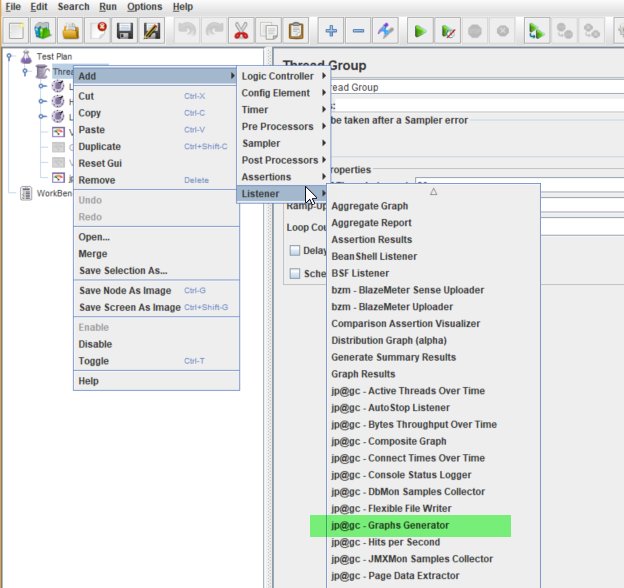624x588 pixels.
Task: Select Duplicate in the context menu
Action: tap(100, 146)
